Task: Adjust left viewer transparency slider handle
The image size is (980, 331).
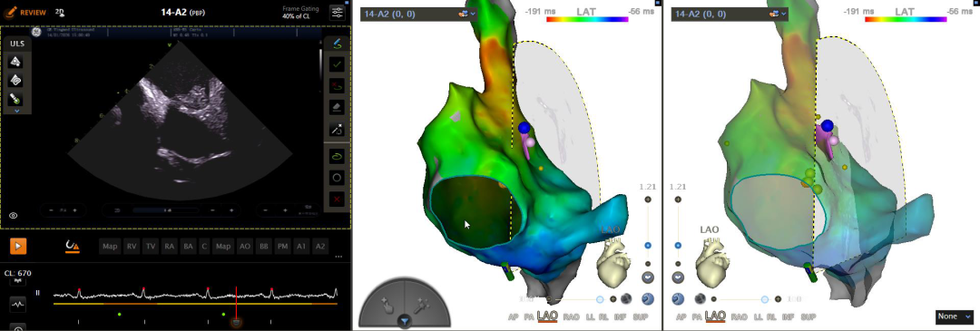Action: click(x=600, y=299)
